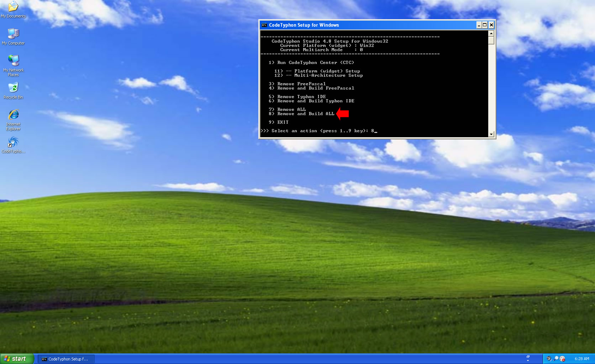Open the console window system menu icon
Viewport: 595px width, 364px height.
click(264, 25)
